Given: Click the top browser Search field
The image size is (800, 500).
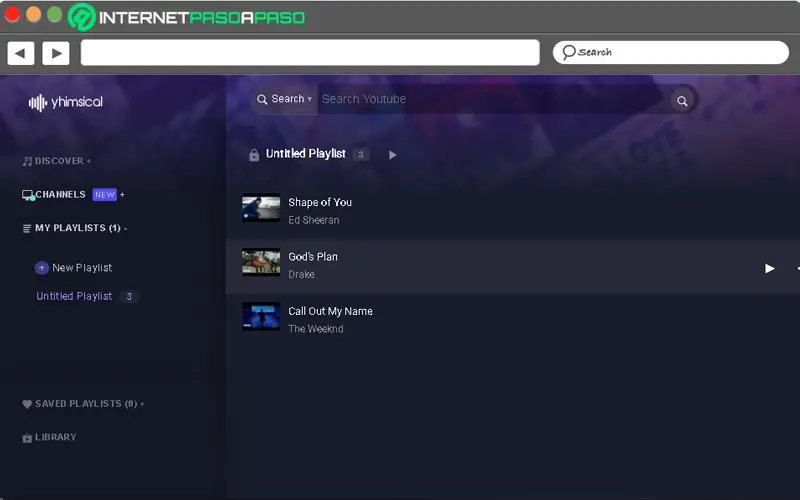Looking at the screenshot, I should [x=670, y=52].
